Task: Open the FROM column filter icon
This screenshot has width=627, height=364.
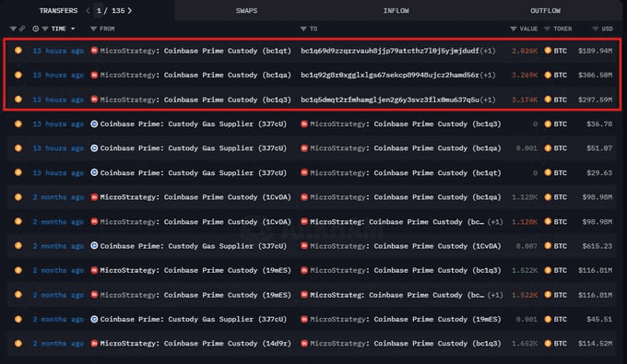Action: tap(93, 29)
